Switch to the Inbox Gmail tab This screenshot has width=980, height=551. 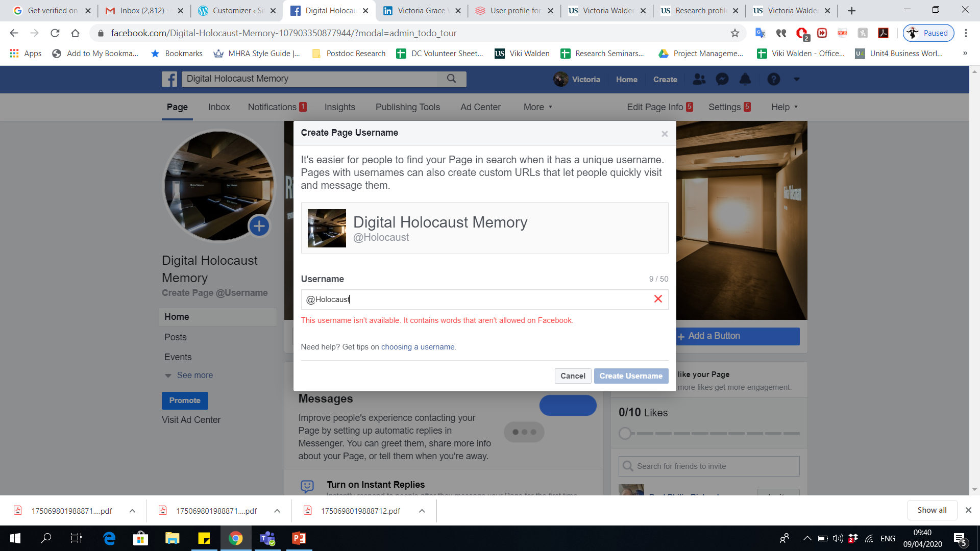coord(144,11)
